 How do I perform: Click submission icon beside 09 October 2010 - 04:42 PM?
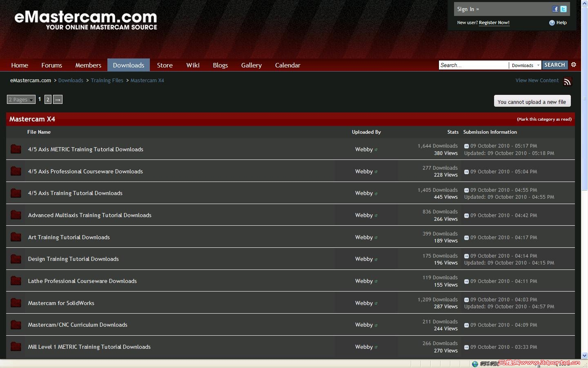[x=466, y=215]
